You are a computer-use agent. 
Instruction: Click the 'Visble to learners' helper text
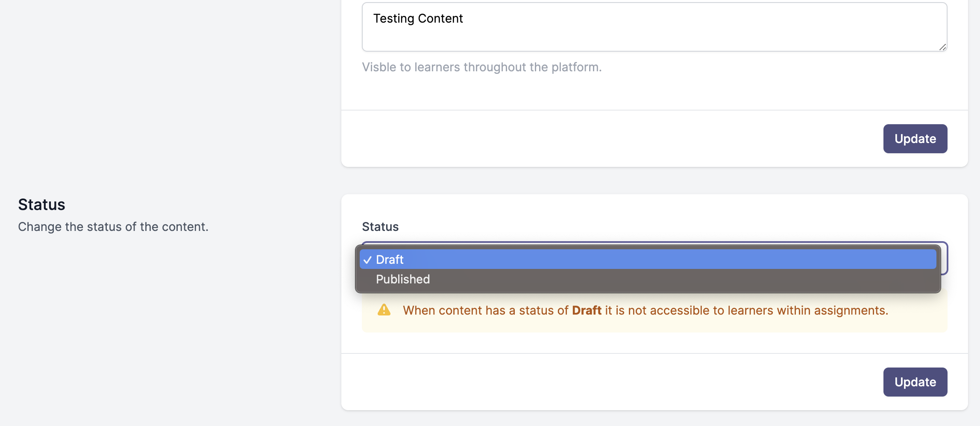point(481,67)
